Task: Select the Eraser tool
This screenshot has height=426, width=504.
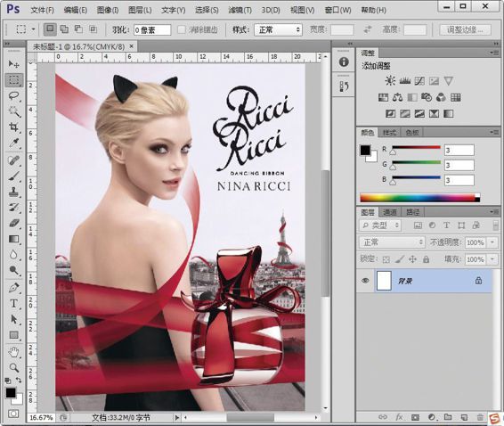Action: [13, 223]
